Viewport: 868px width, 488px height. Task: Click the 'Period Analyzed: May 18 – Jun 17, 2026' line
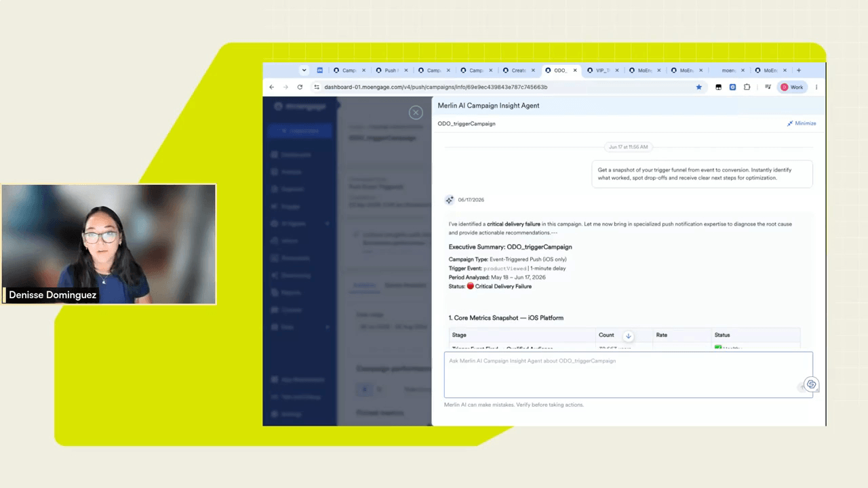(x=497, y=277)
